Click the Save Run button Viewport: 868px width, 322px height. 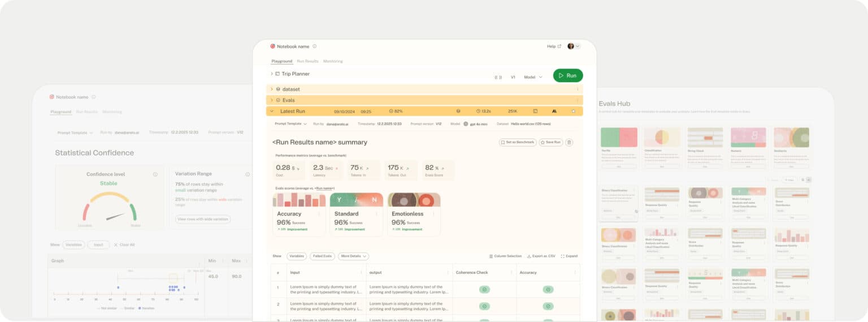click(x=550, y=143)
